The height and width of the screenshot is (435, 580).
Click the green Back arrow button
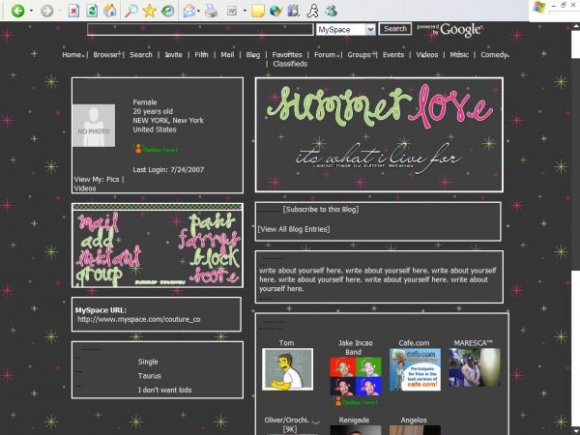point(17,11)
